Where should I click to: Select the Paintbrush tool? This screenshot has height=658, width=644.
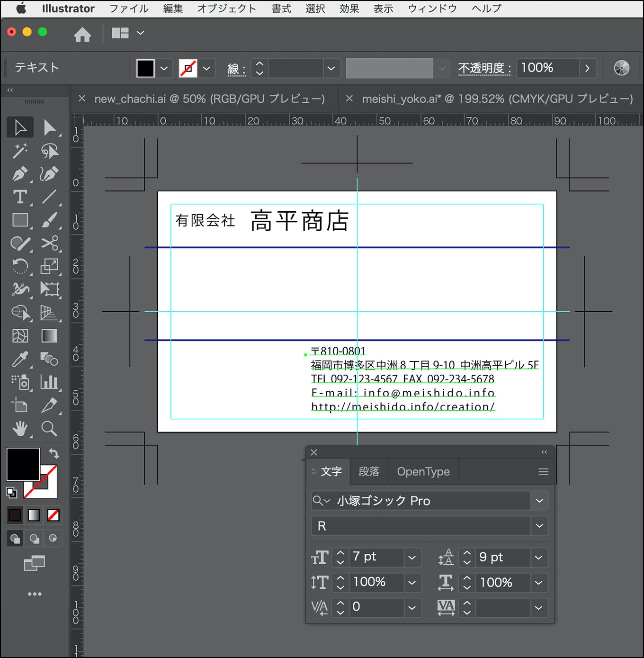click(x=49, y=220)
